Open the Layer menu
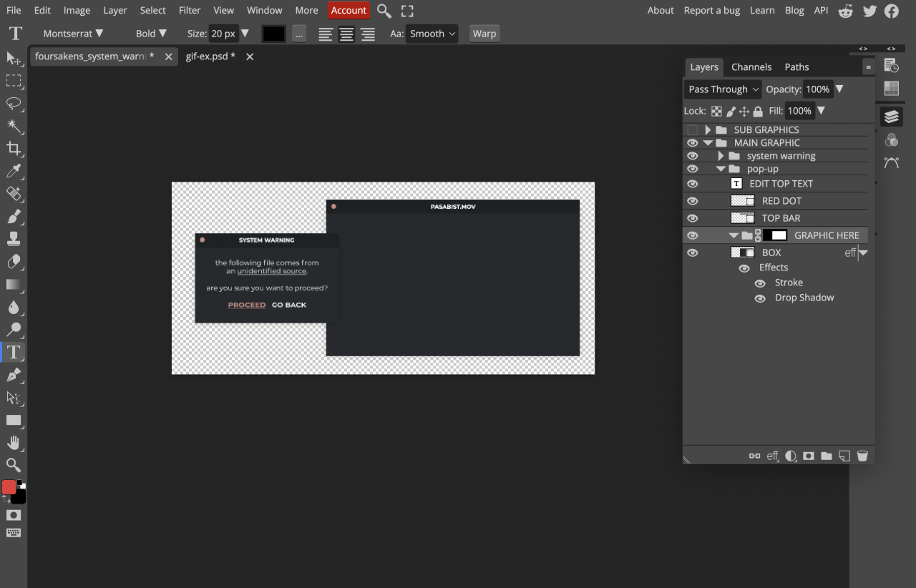 pyautogui.click(x=114, y=11)
